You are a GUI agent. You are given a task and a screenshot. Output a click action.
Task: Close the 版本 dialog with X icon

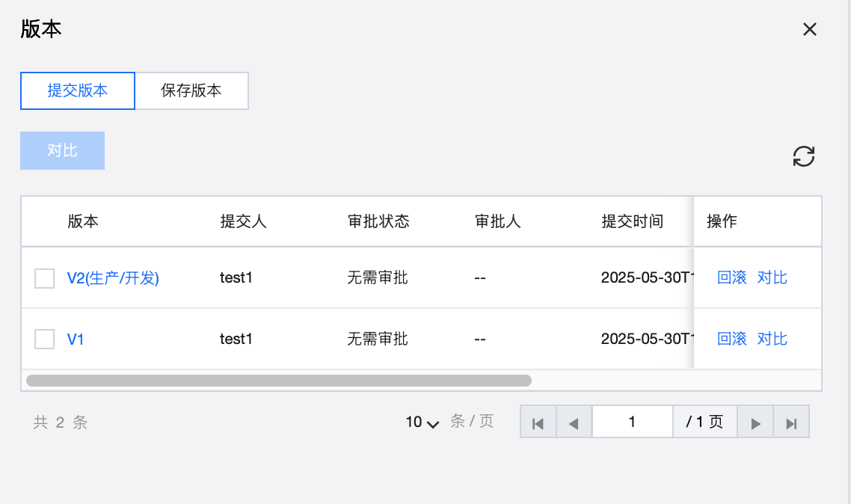coord(809,29)
